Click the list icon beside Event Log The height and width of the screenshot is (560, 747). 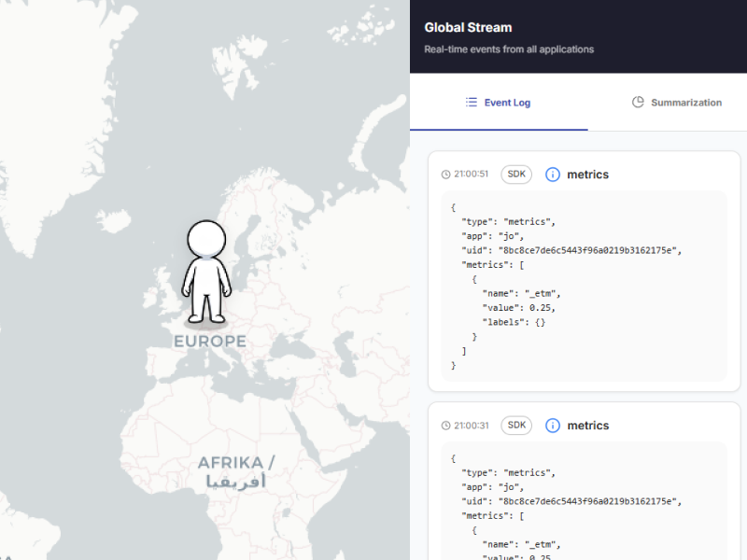(472, 102)
